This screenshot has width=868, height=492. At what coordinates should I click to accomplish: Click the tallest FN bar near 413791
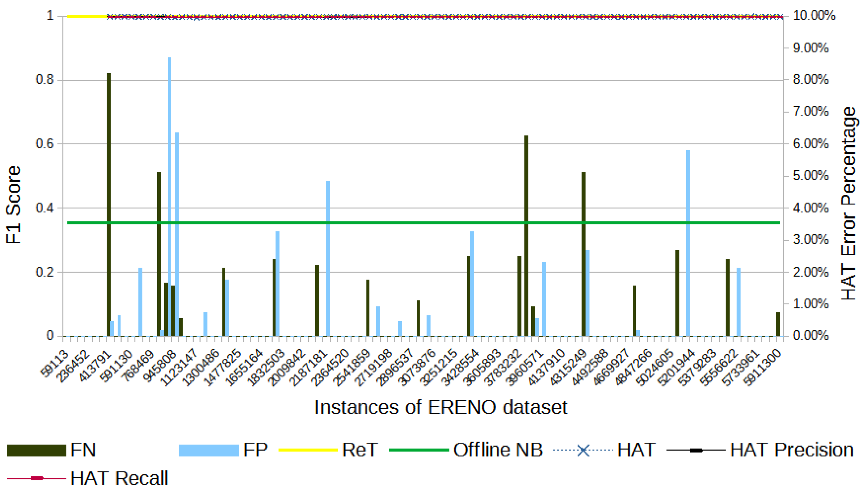click(109, 205)
